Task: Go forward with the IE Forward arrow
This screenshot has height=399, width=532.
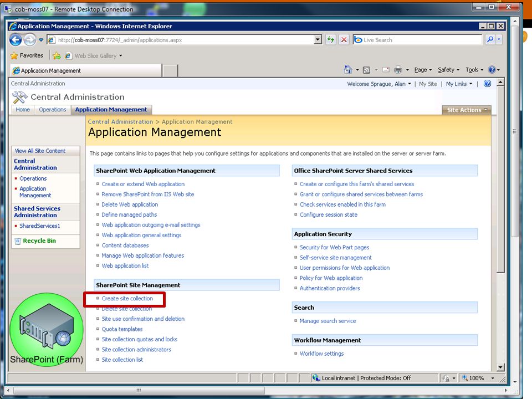Action: [x=30, y=40]
